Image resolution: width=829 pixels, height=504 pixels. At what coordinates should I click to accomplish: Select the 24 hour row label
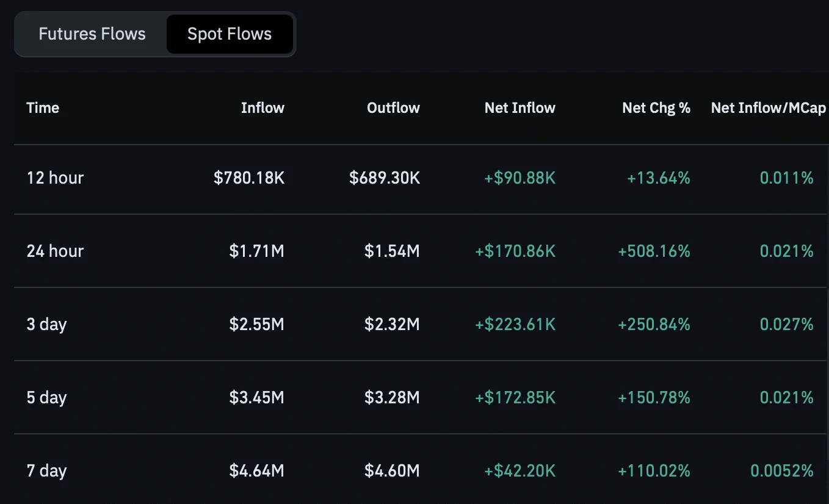55,251
